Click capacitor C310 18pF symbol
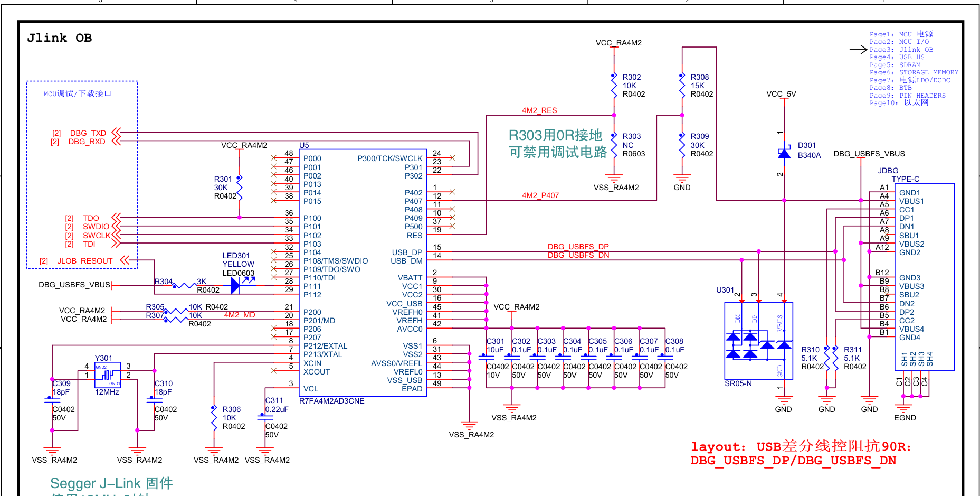Image resolution: width=980 pixels, height=496 pixels. pyautogui.click(x=154, y=400)
